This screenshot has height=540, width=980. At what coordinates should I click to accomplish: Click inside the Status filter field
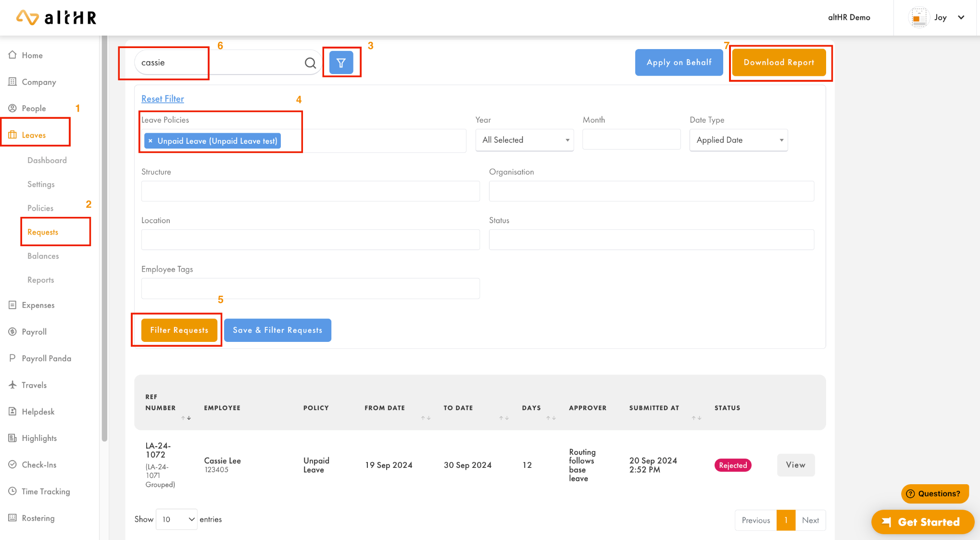click(x=651, y=239)
